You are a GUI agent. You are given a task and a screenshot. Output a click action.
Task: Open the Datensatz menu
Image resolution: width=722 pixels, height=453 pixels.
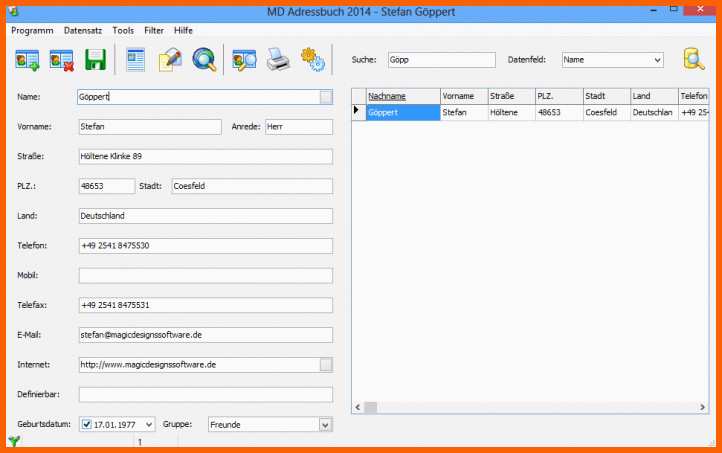pos(83,30)
